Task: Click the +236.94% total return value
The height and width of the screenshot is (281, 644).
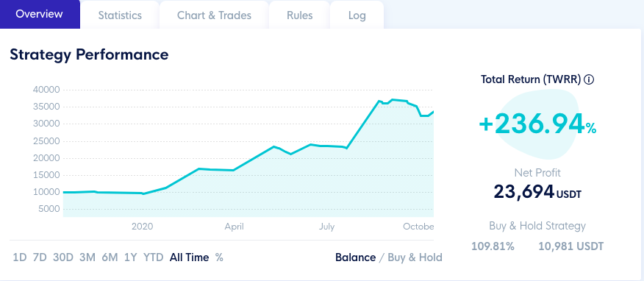Action: coord(537,124)
